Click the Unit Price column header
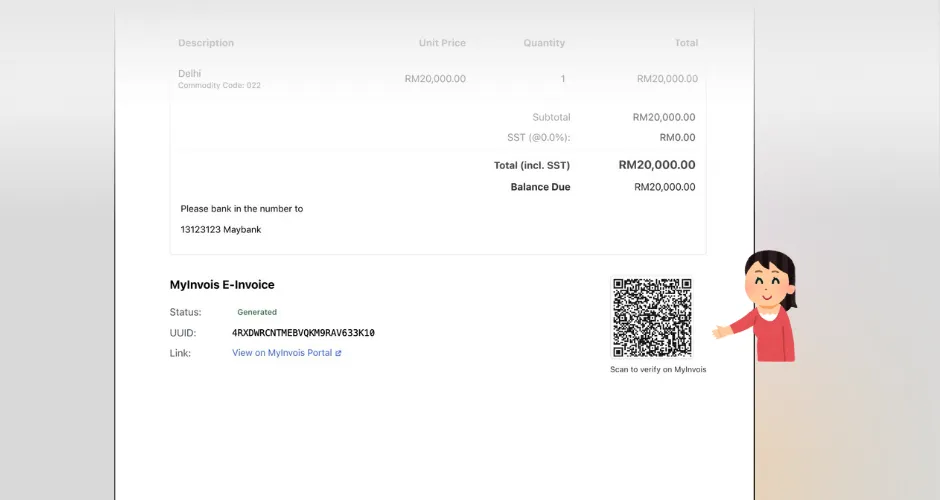 [x=442, y=43]
